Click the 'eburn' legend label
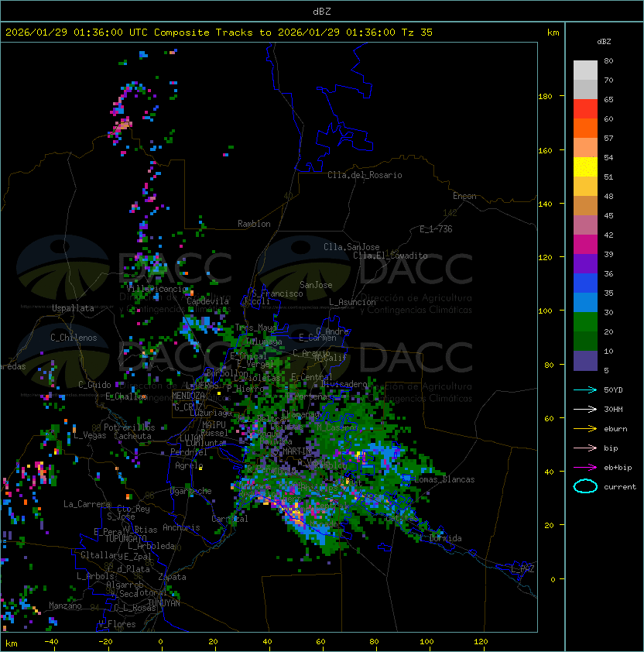This screenshot has height=652, width=644. (x=615, y=429)
